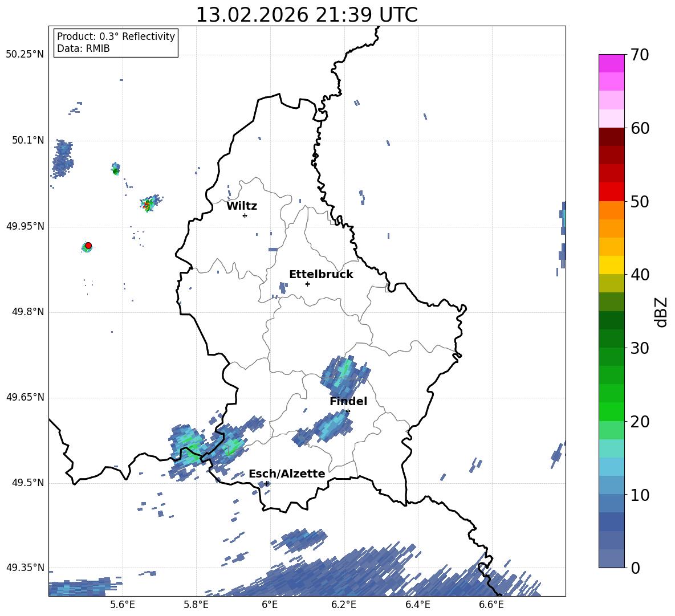Click the bright red colorbar swatch above 50
Image resolution: width=675 pixels, height=616 pixels.
tap(611, 192)
